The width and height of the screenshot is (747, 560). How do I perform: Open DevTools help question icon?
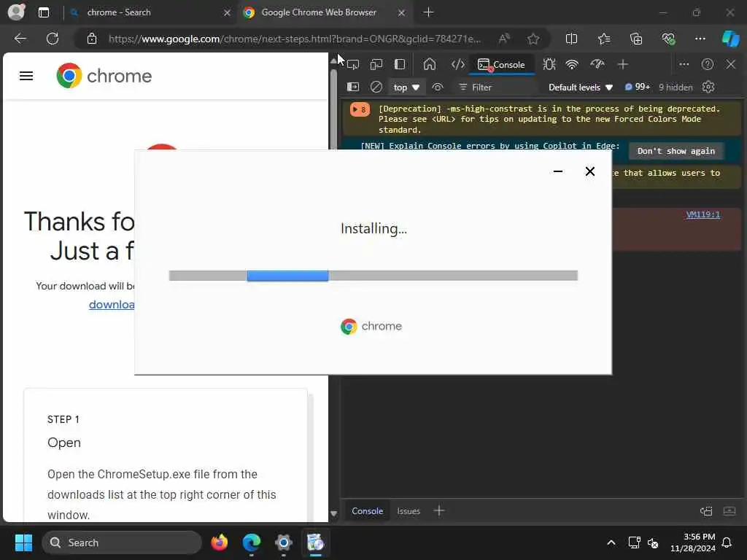pos(708,64)
